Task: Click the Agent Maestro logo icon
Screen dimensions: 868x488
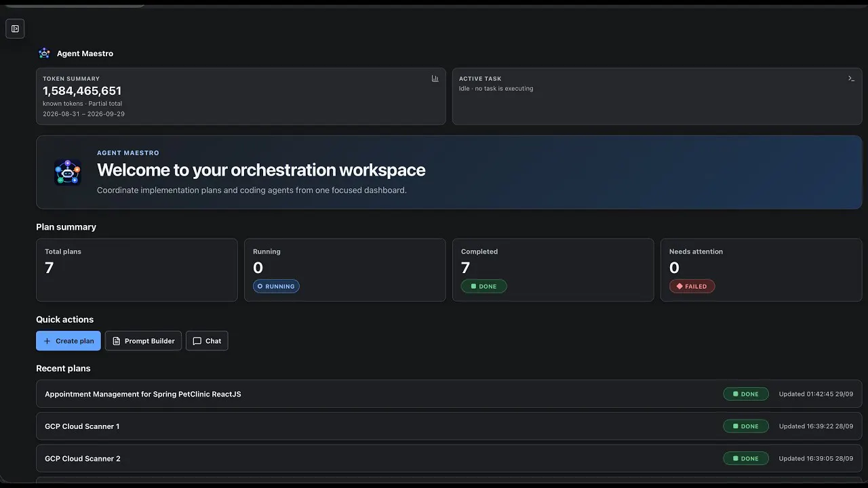Action: tap(44, 53)
